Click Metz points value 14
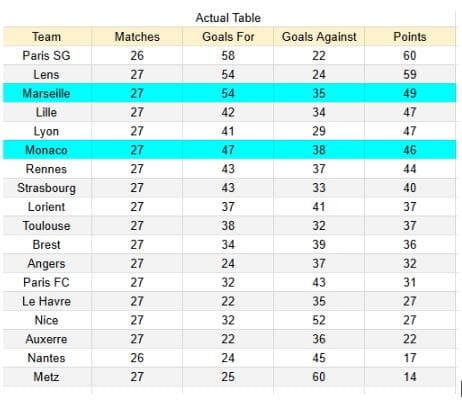Image resolution: width=462 pixels, height=407 pixels. pyautogui.click(x=410, y=377)
